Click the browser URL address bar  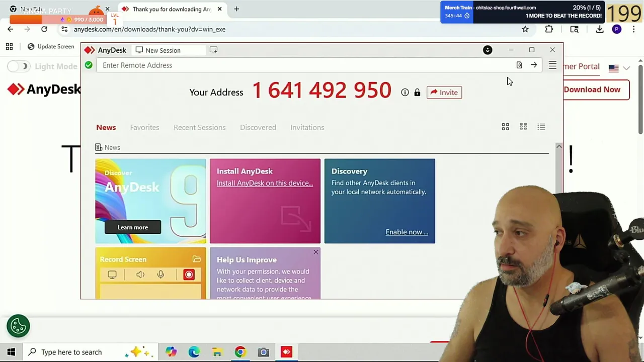(x=292, y=29)
